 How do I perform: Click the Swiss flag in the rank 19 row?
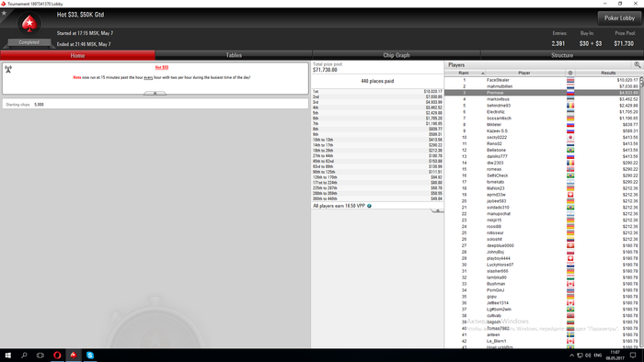570,195
